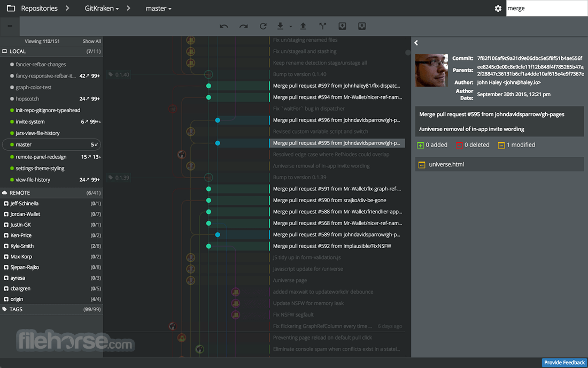The height and width of the screenshot is (368, 588).
Task: Click Show All in the sidebar
Action: (91, 41)
